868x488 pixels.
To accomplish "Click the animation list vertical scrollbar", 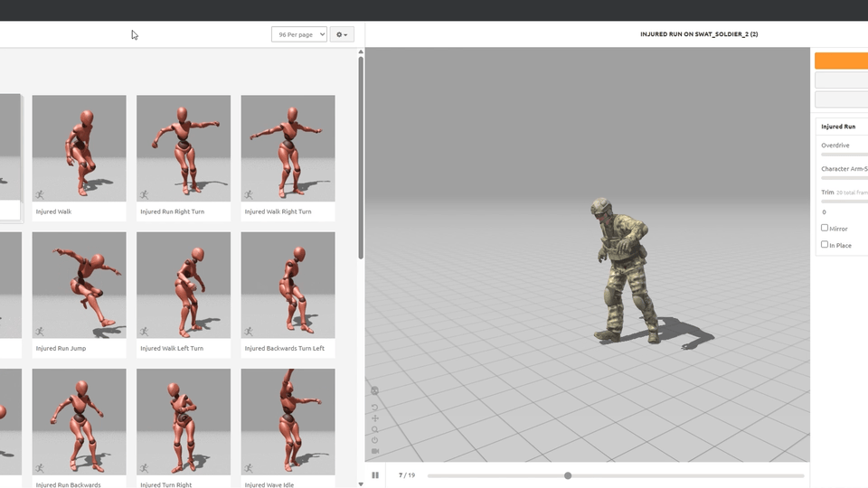I will click(x=361, y=158).
